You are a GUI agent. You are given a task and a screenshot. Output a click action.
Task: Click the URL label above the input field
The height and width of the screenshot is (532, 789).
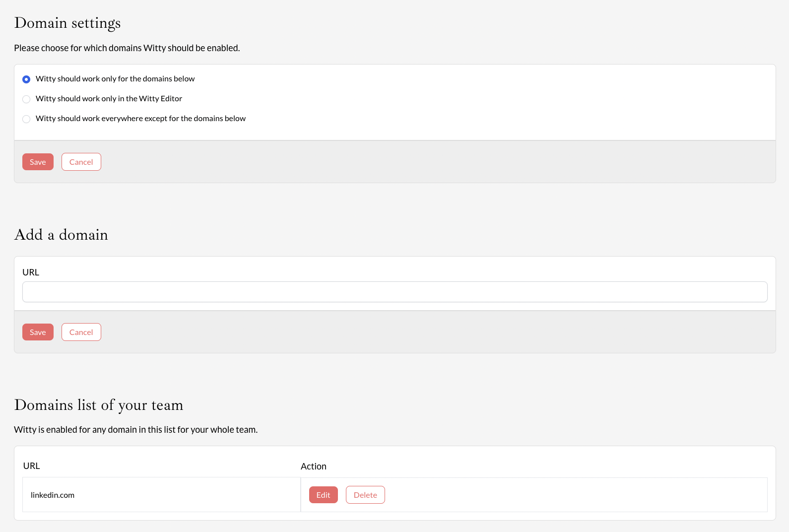pyautogui.click(x=31, y=272)
